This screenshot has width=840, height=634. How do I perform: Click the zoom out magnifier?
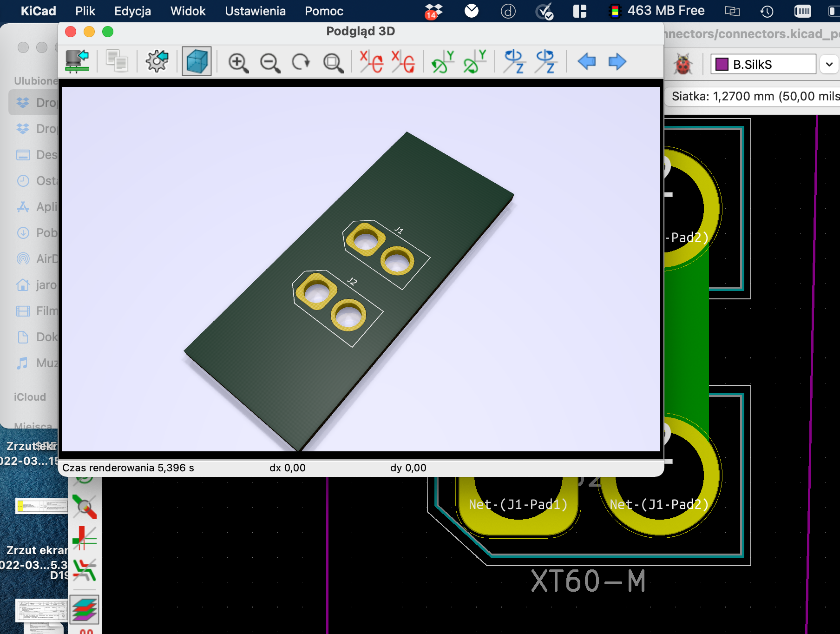coord(270,62)
